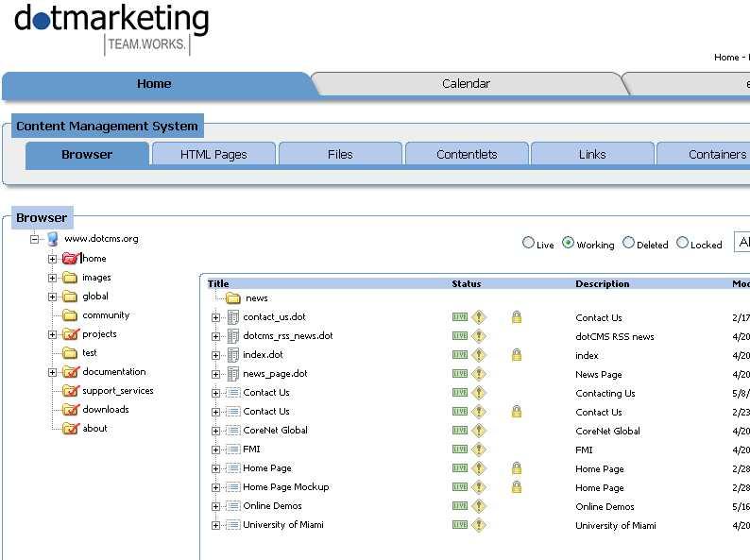The height and width of the screenshot is (560, 750).
Task: Click the page icon beside news_page.dot
Action: tap(232, 374)
